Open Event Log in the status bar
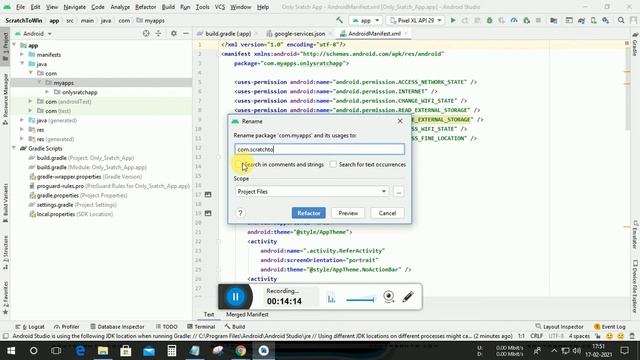 [610, 327]
